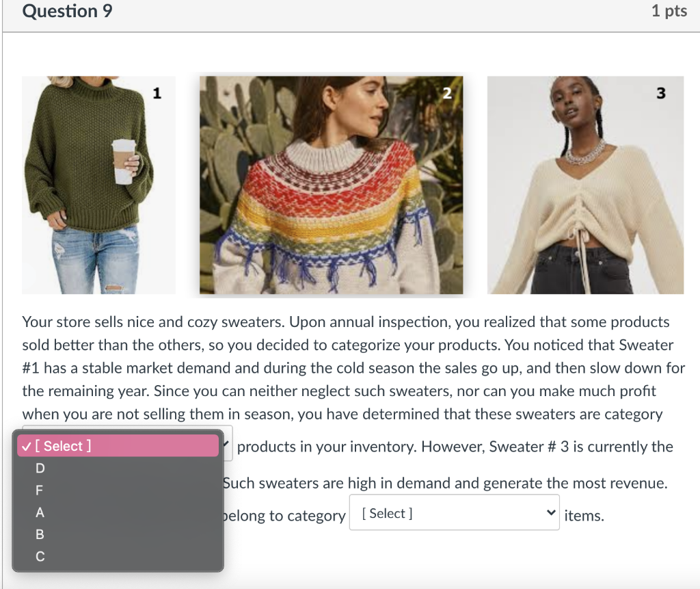Click the number "2" label on middle image

448,93
